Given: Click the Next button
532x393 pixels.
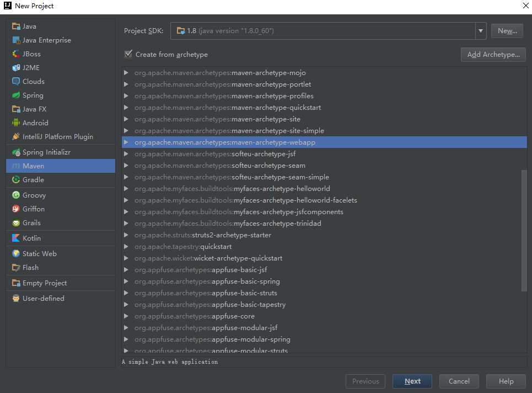Looking at the screenshot, I should (x=412, y=381).
